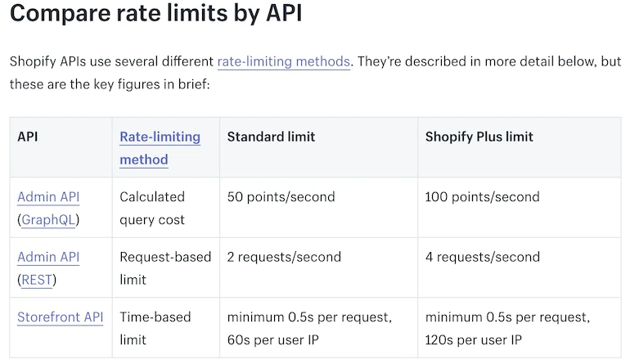Open Admin API link in the REST row

48,257
